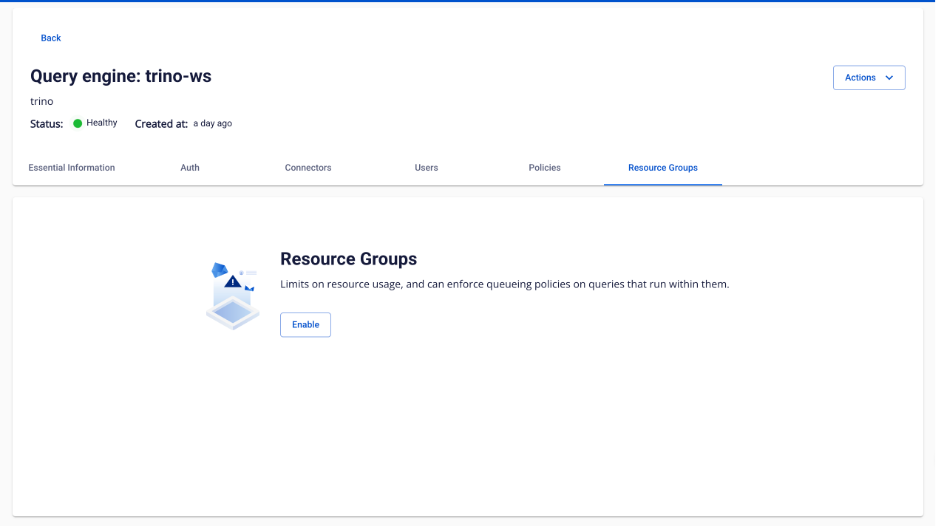Switch to the Connectors tab
Screen dimensions: 936x526
pos(308,168)
